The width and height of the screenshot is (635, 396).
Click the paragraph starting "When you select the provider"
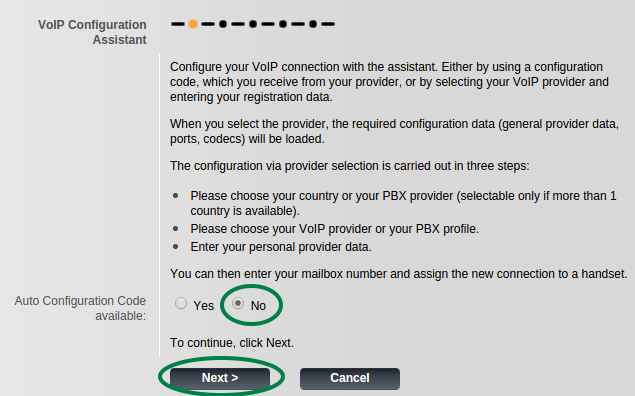394,131
